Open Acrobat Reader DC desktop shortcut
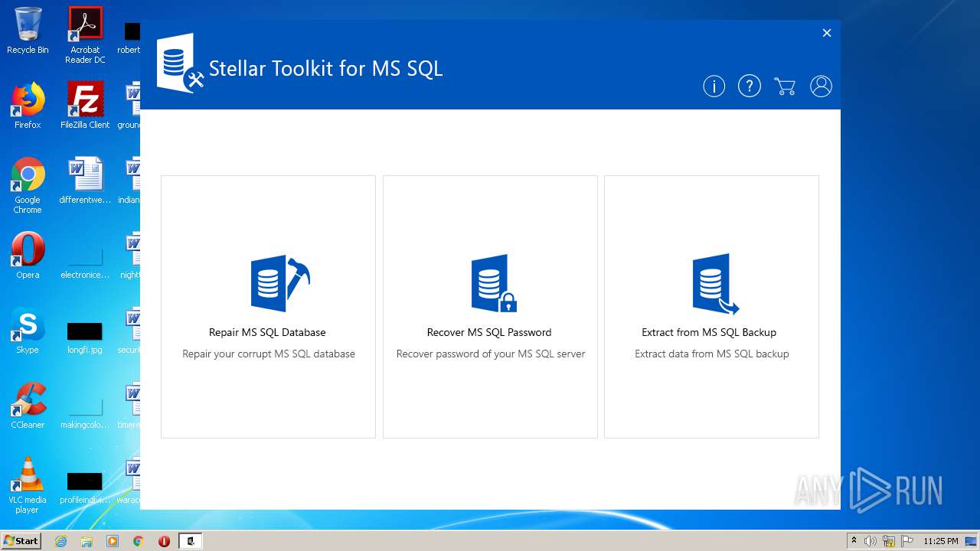980x551 pixels. tap(85, 35)
